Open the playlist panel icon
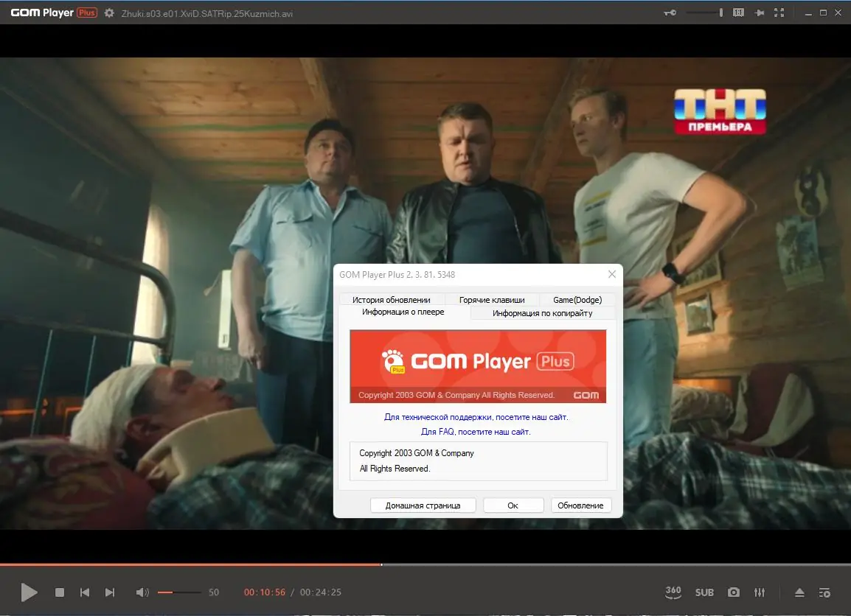This screenshot has height=616, width=851. pos(825,592)
